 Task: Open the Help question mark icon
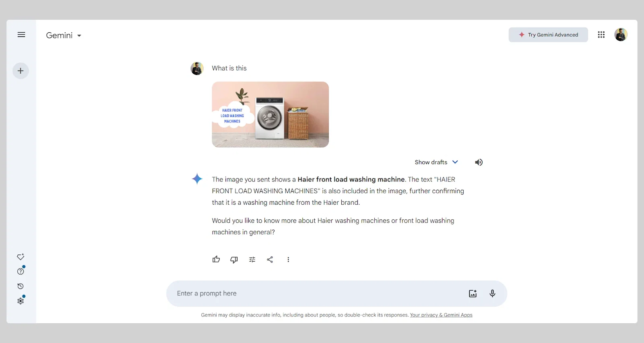click(x=21, y=271)
